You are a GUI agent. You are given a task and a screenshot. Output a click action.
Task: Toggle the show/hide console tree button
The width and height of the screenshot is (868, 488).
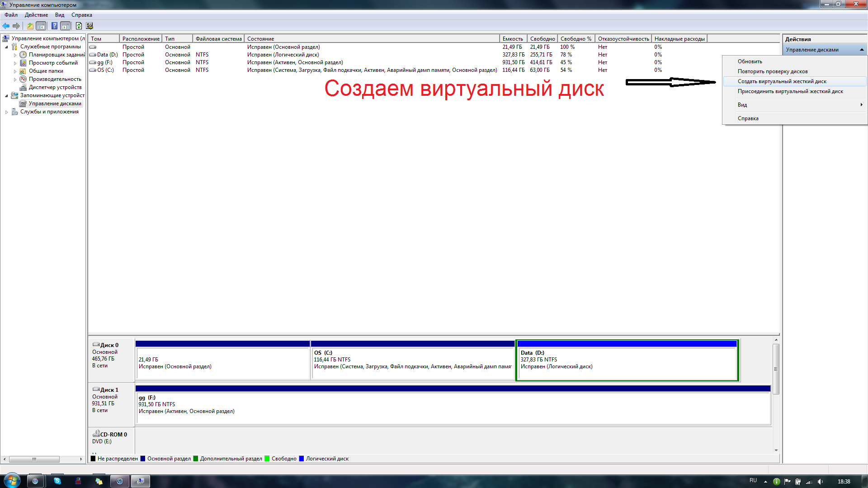tap(41, 26)
